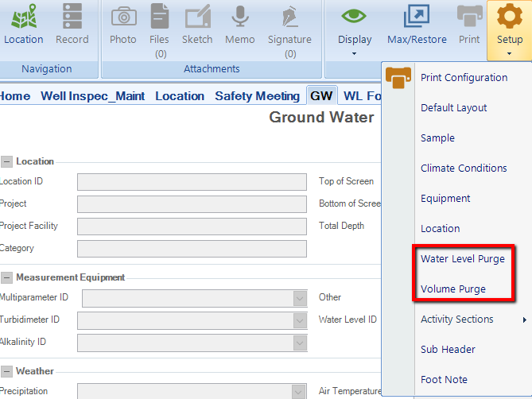Expand the Activity Sections submenu arrow

525,320
